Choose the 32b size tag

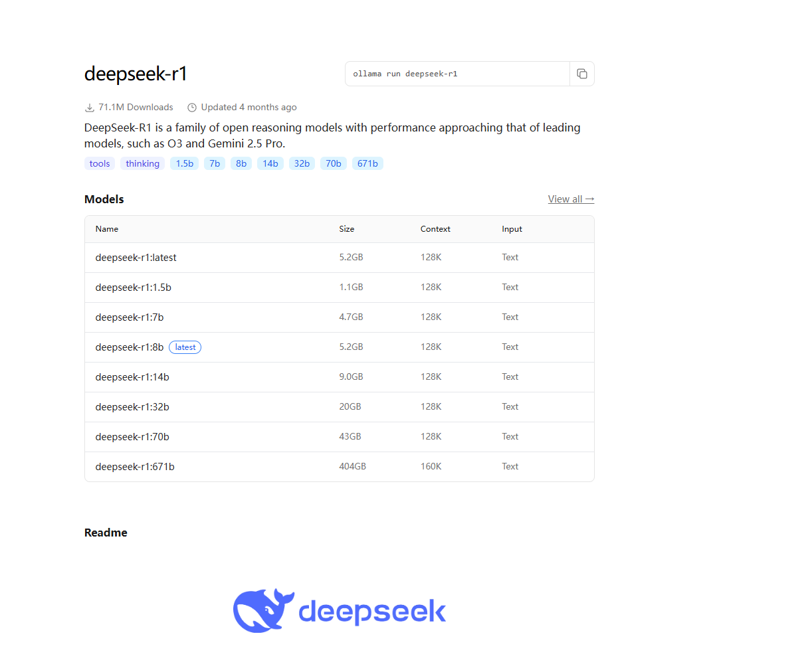[x=302, y=164]
